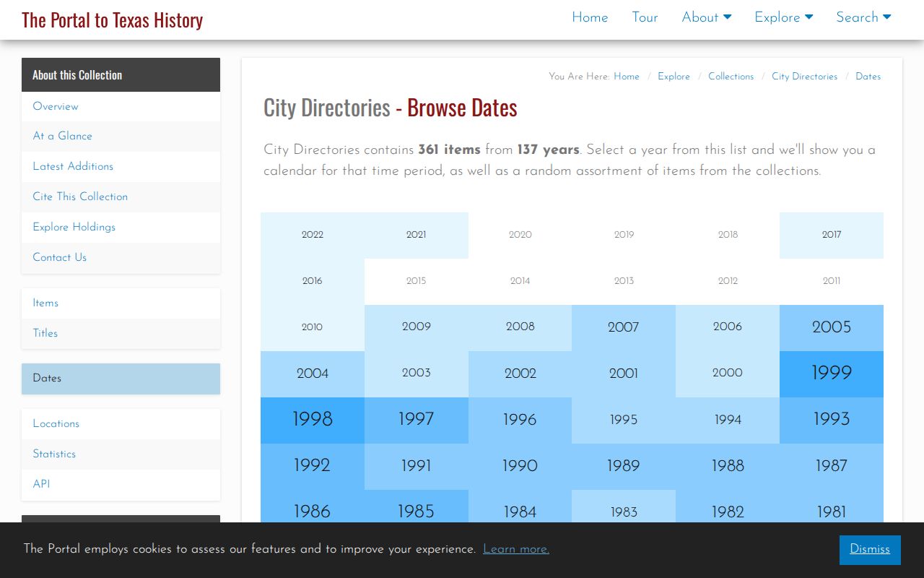Choose year 1987 in the grid
Viewport: 924px width, 578px height.
pos(832,466)
